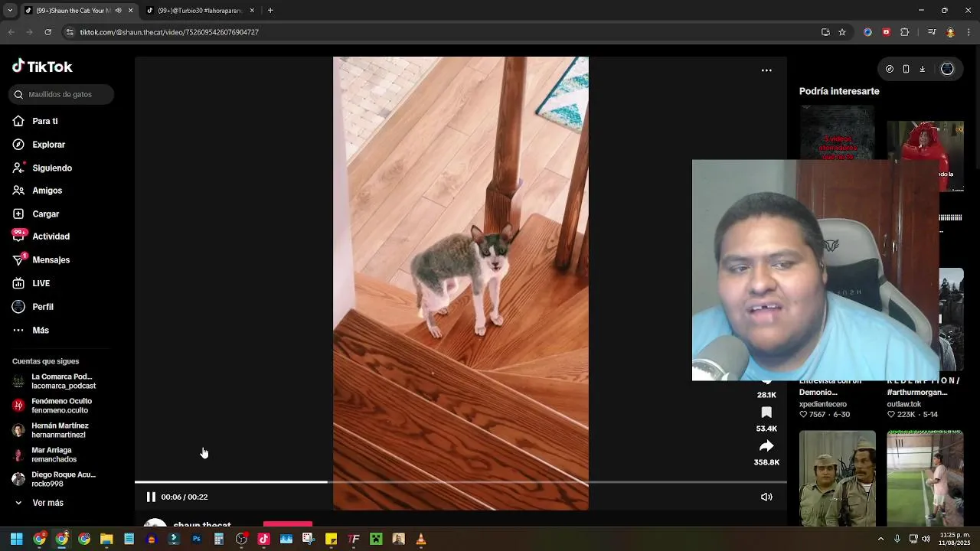Open the Actividad notifications

[41, 236]
